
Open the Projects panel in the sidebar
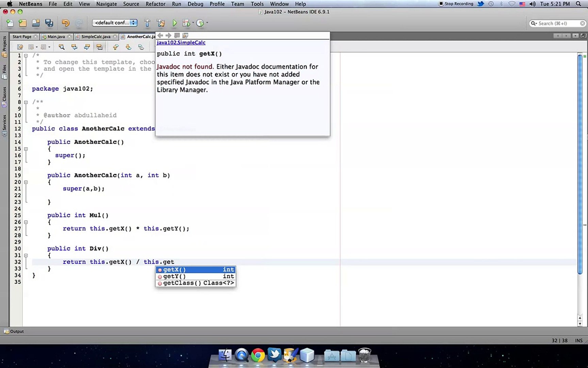tap(4, 44)
